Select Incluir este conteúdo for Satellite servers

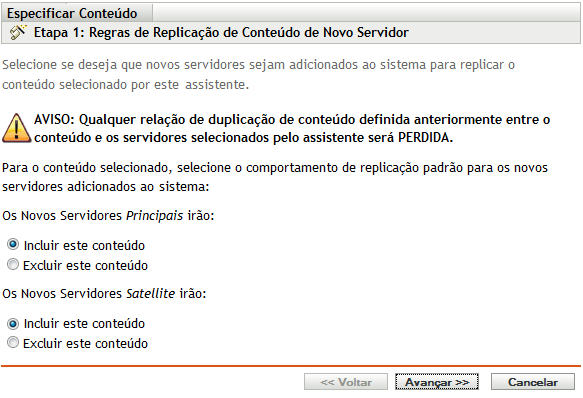(x=13, y=324)
